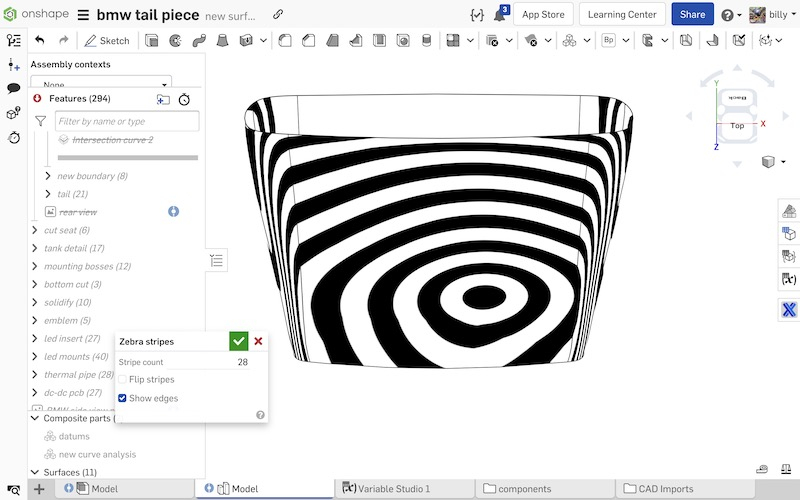The image size is (800, 500).
Task: Select the Fillet tool
Action: [x=285, y=40]
